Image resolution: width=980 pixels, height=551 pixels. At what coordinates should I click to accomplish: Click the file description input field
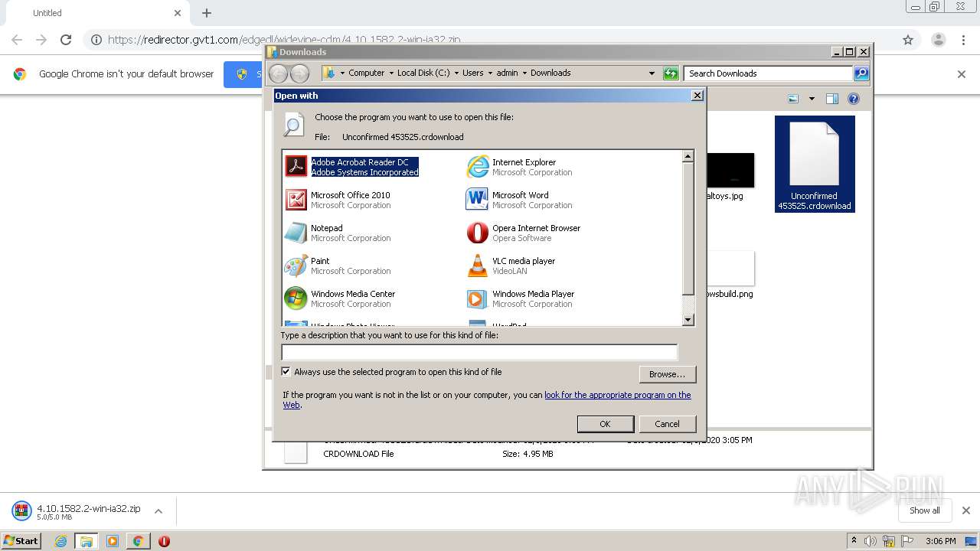479,352
